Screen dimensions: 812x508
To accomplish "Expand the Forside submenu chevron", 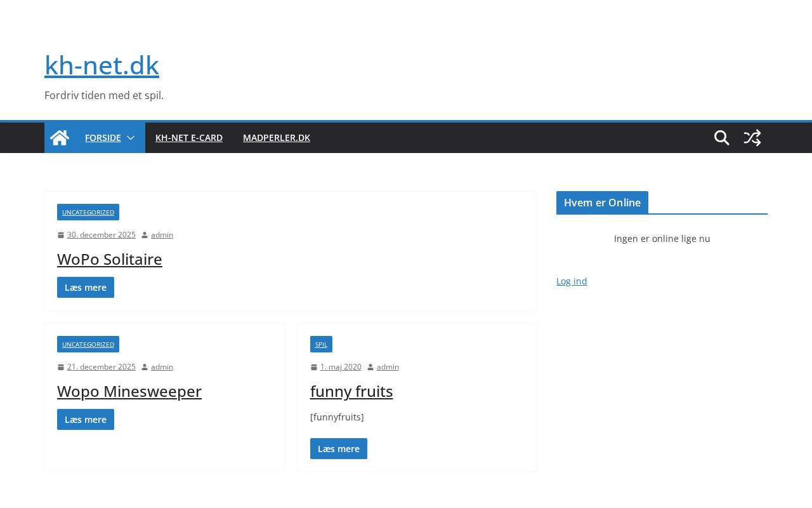I will tap(131, 138).
